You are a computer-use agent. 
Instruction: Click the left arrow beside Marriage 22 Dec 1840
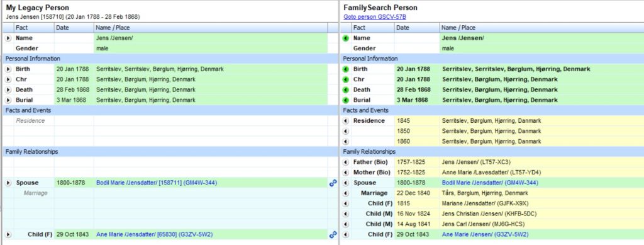(x=345, y=193)
